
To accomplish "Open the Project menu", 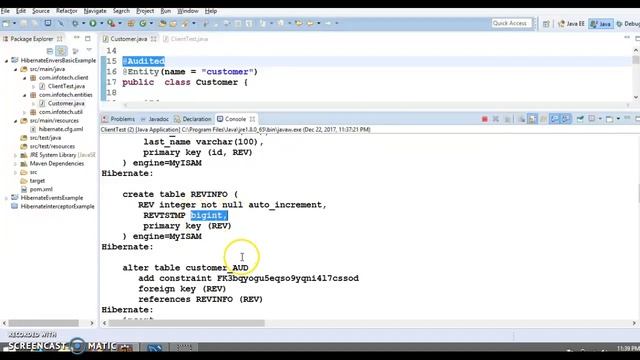I will tap(145, 11).
